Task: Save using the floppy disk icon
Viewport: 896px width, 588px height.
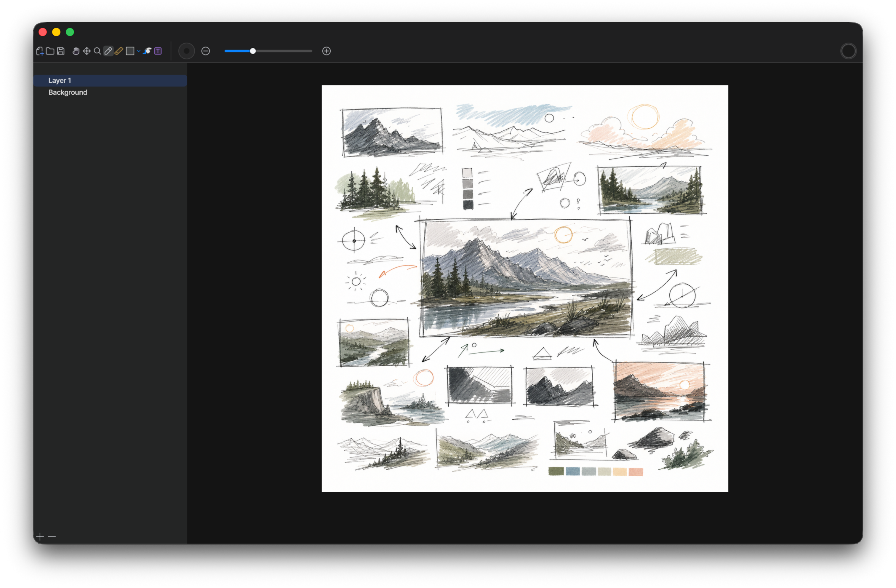Action: point(61,51)
